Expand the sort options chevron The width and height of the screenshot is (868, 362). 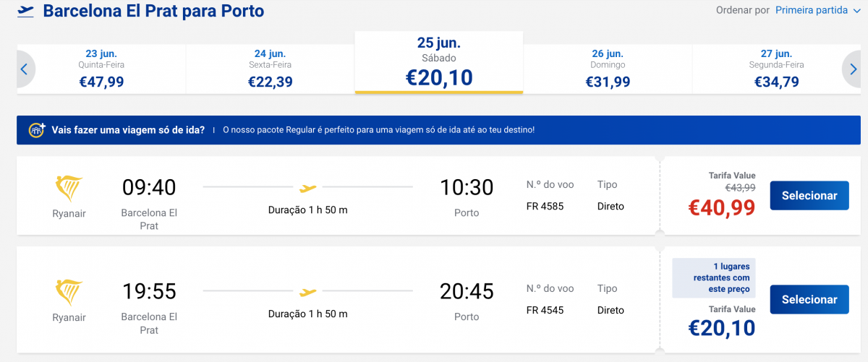(x=857, y=11)
